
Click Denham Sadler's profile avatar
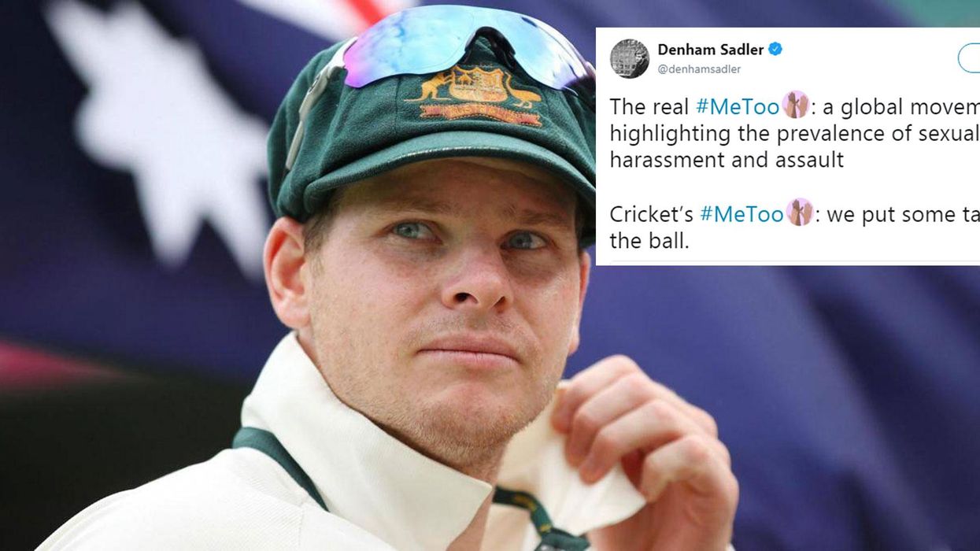click(630, 58)
